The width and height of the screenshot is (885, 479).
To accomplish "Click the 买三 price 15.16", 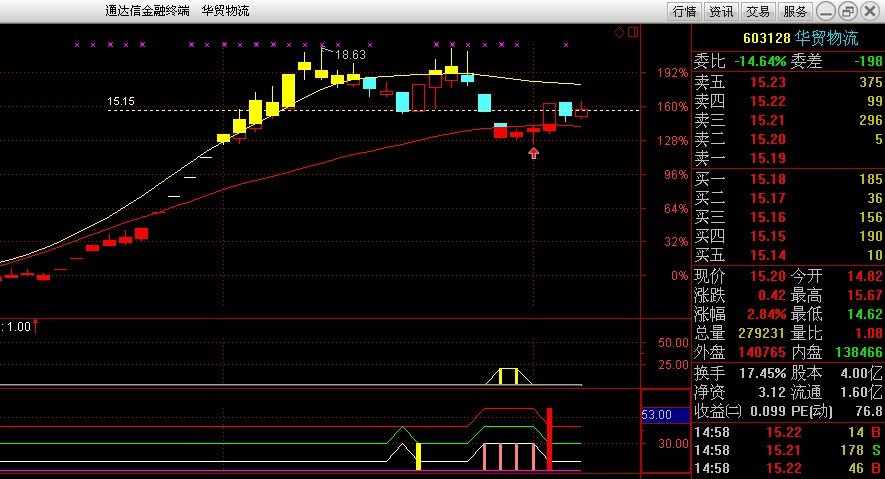I will (768, 217).
